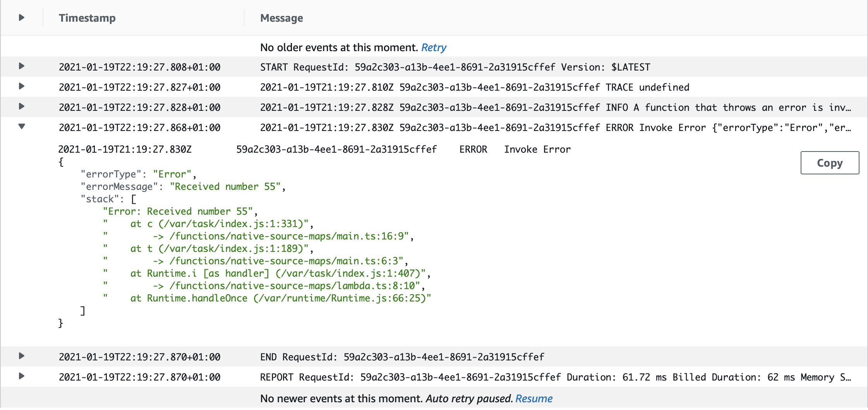Screen dimensions: 868x410
Task: Resume auto retry for newer events
Action: click(x=533, y=399)
